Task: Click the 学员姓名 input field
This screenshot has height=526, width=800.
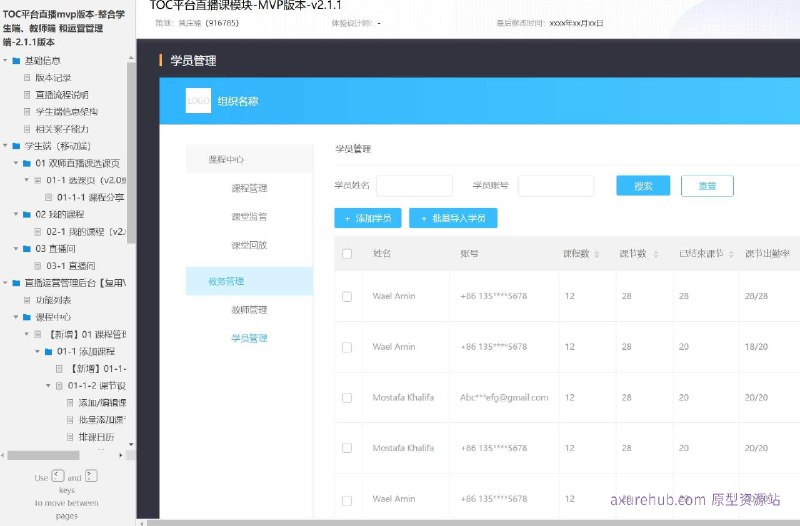Action: (x=414, y=186)
